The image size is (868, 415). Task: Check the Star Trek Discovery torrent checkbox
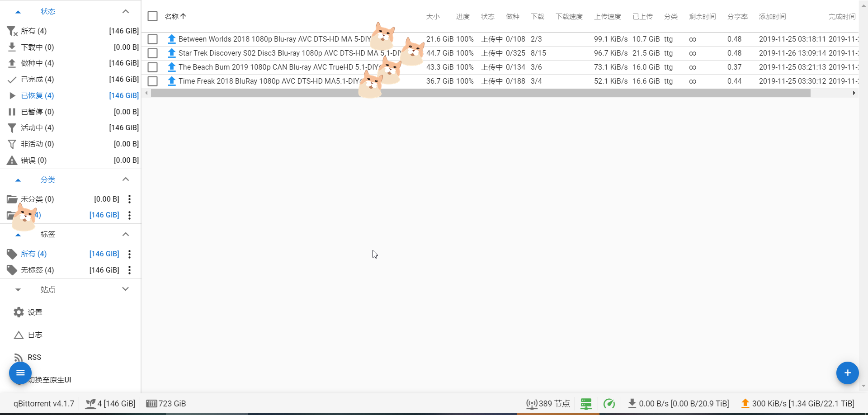point(153,53)
